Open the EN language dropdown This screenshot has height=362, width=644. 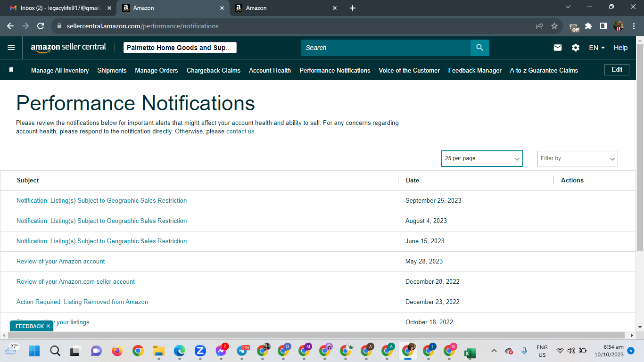(x=597, y=48)
